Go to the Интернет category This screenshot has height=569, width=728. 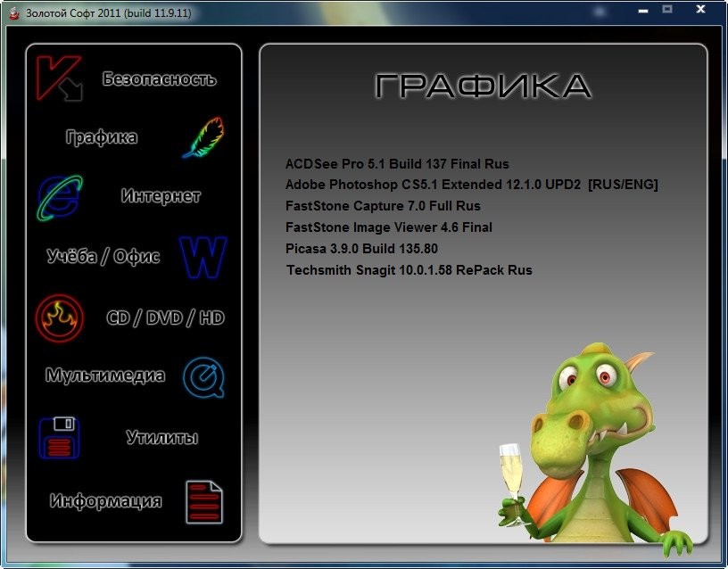click(161, 196)
